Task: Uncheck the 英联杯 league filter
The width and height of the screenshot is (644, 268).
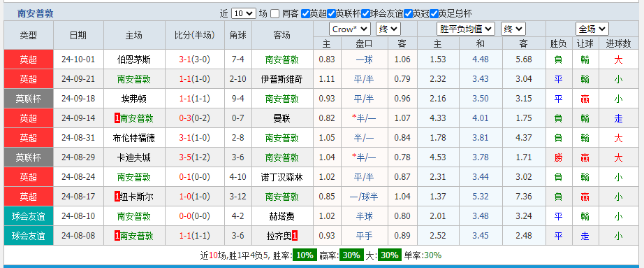Action: [x=332, y=13]
